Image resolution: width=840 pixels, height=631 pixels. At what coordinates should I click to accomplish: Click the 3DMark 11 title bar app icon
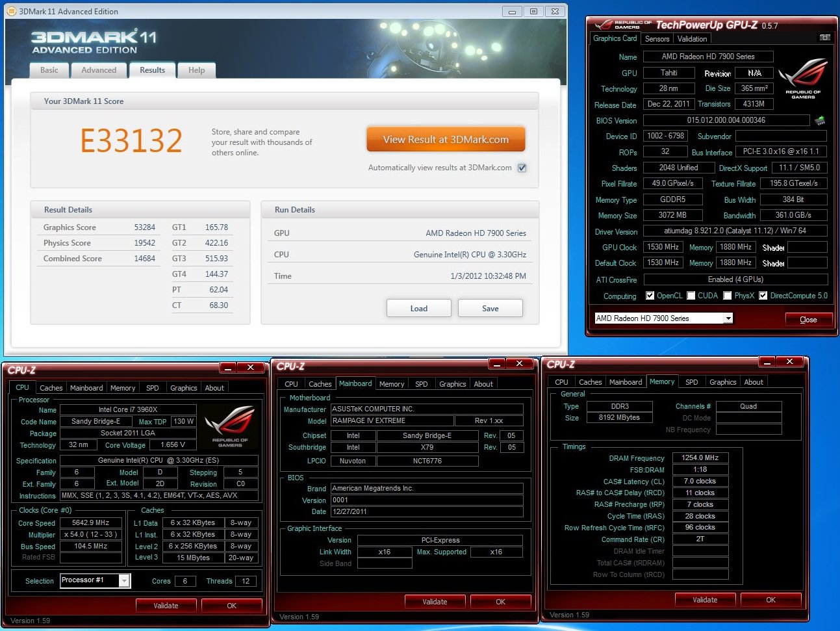tap(11, 11)
